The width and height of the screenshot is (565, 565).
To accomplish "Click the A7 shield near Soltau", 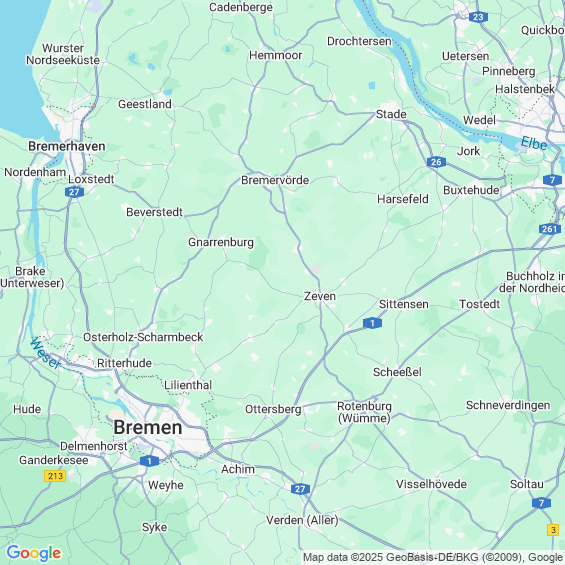I will [541, 503].
